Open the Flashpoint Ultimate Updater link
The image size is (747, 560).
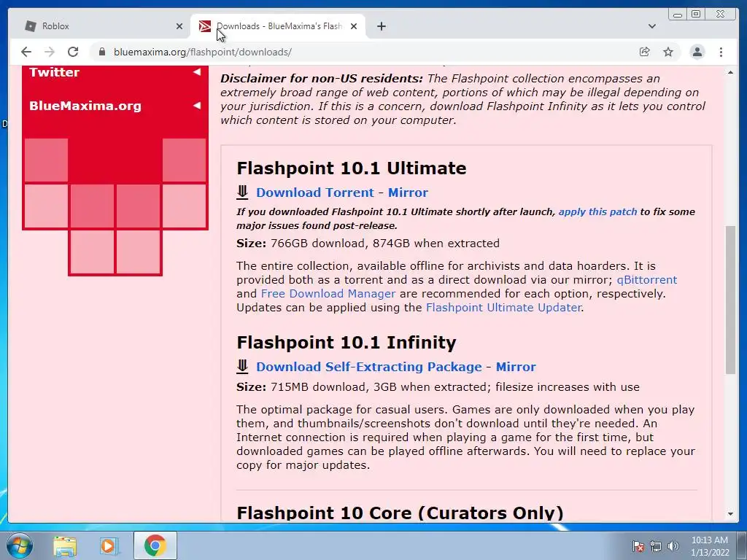tap(503, 307)
